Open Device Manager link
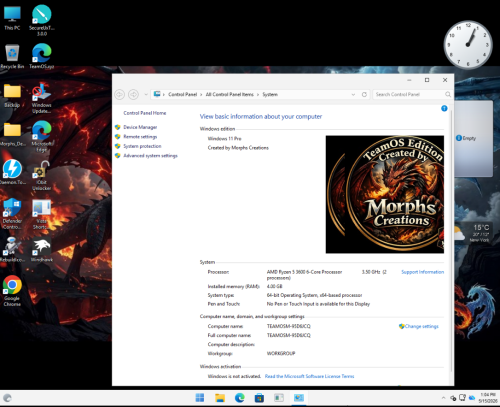 click(140, 127)
